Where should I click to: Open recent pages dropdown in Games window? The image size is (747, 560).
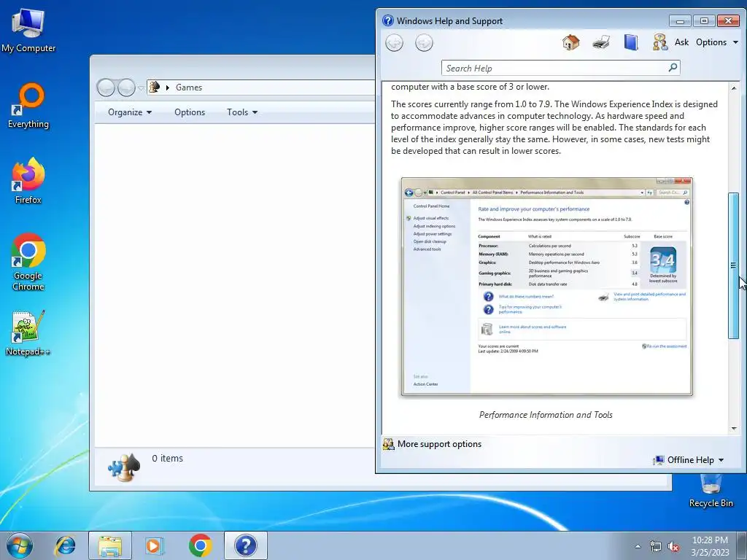[141, 88]
